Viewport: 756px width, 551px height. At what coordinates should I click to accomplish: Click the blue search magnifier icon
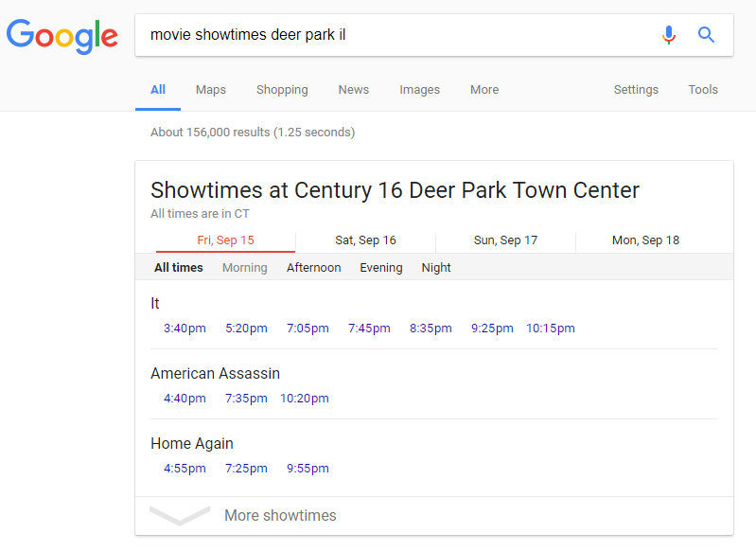[706, 35]
